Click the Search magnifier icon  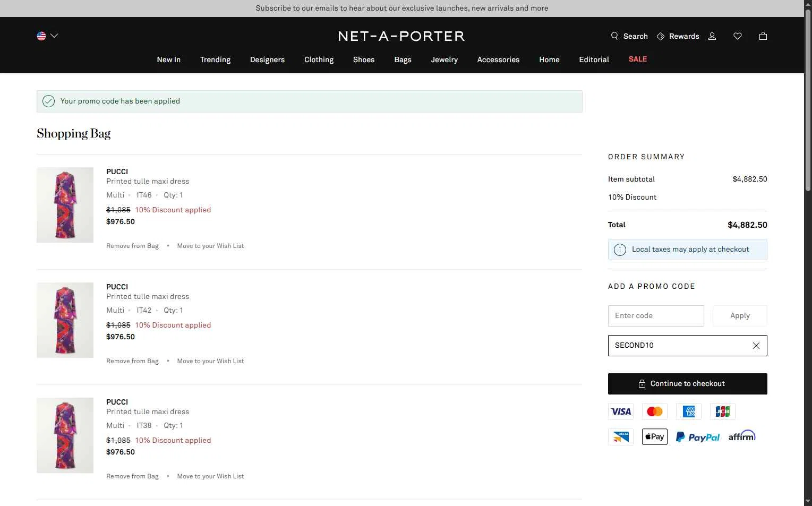click(x=614, y=36)
